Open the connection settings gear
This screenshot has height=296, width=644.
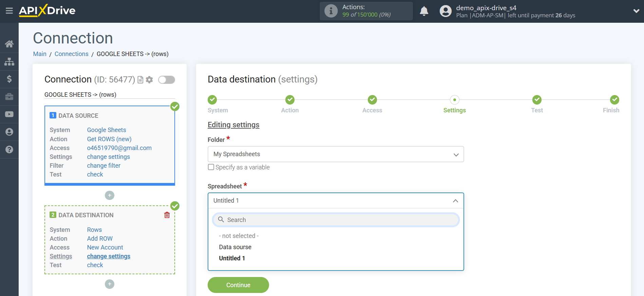coord(149,80)
